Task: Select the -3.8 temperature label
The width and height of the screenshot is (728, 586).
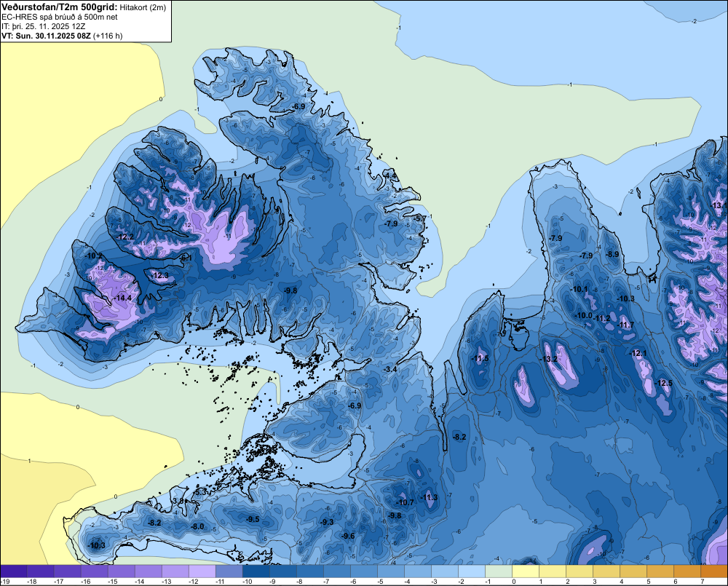Action: coord(178,501)
